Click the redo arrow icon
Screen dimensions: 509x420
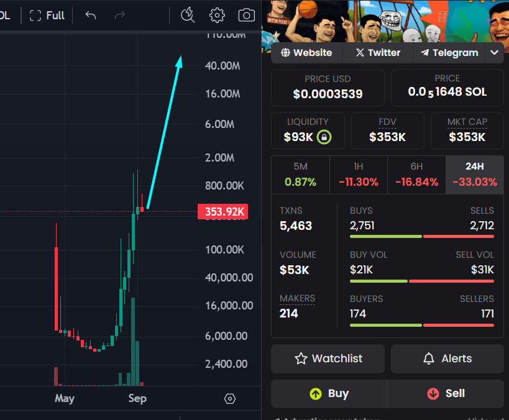pyautogui.click(x=120, y=16)
